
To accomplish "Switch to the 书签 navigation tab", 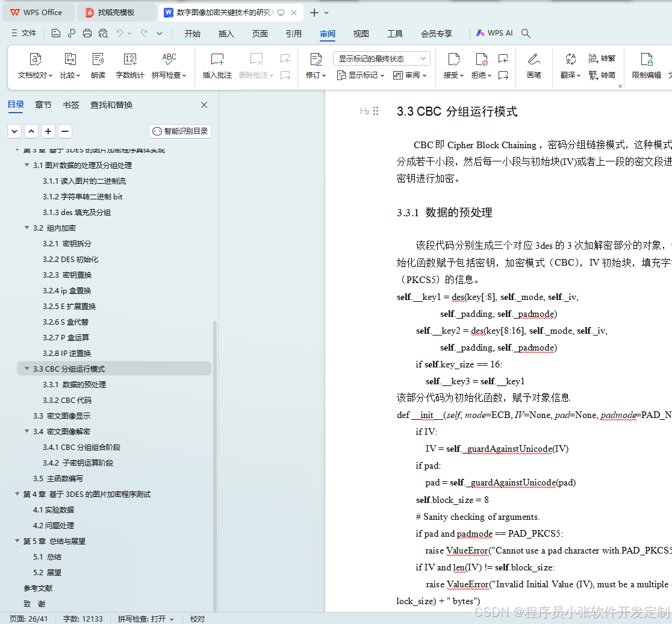I will click(x=70, y=105).
